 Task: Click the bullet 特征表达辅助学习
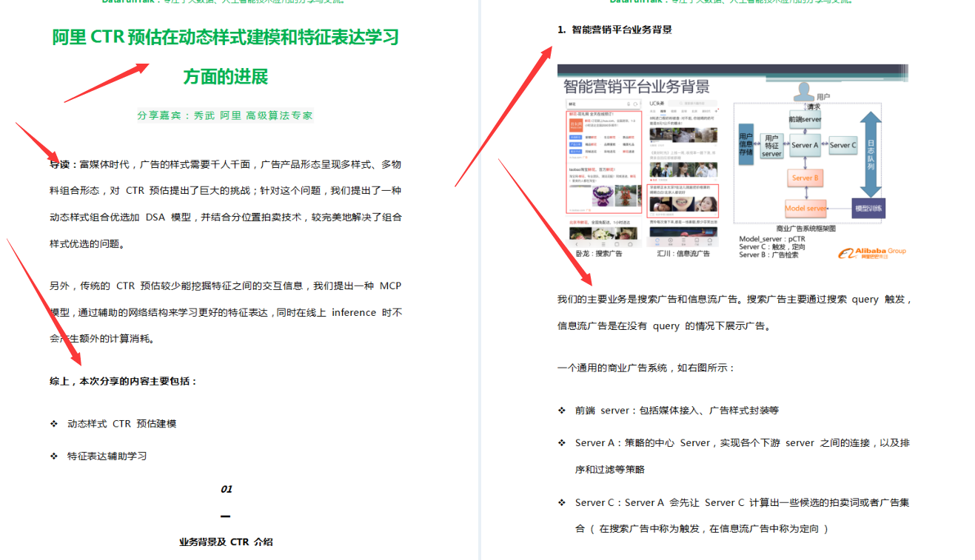click(x=107, y=456)
